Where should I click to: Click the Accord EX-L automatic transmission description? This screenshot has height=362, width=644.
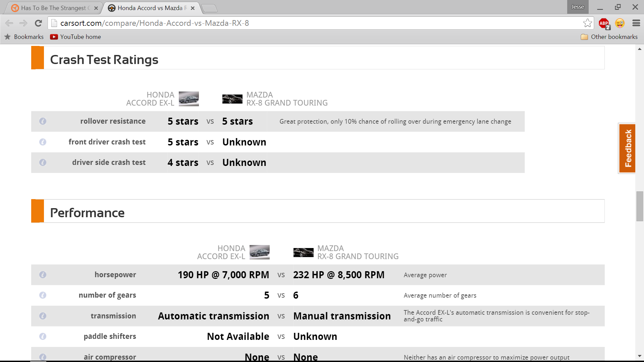click(496, 316)
